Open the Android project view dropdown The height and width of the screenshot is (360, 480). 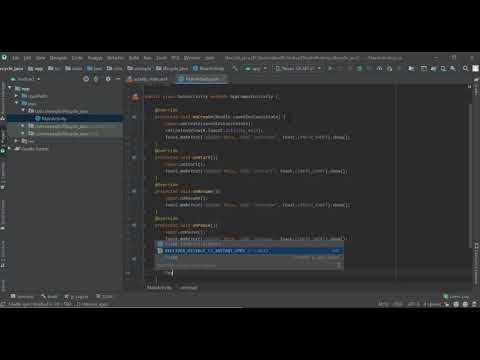(x=26, y=79)
